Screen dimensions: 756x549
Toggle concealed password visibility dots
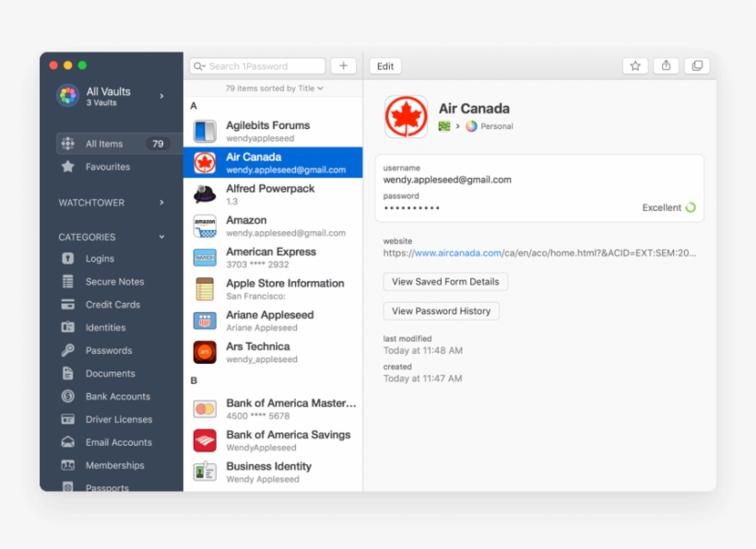tap(411, 209)
